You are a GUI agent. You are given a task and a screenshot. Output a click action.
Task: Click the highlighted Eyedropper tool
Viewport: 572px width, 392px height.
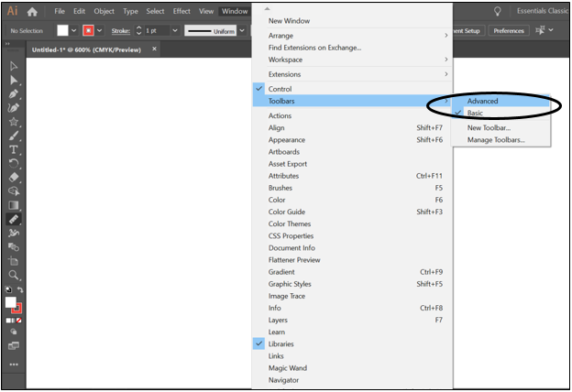point(14,219)
